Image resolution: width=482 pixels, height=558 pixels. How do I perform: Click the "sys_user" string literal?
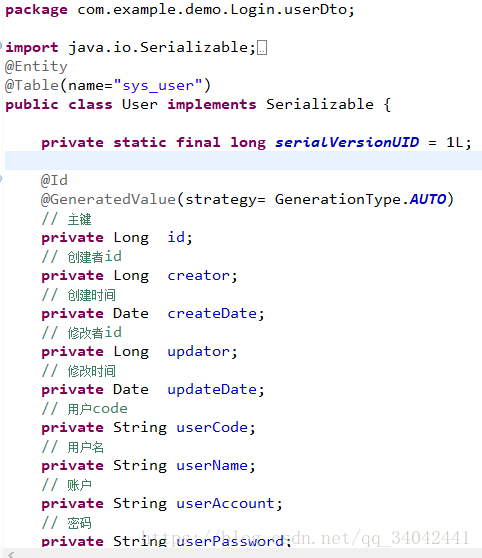pyautogui.click(x=158, y=86)
